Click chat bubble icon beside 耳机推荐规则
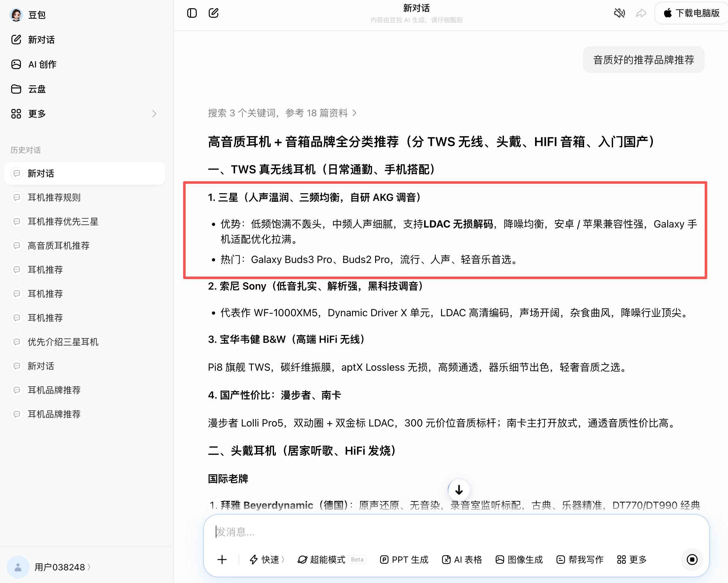Screen dimensions: 728x583 click(16, 197)
